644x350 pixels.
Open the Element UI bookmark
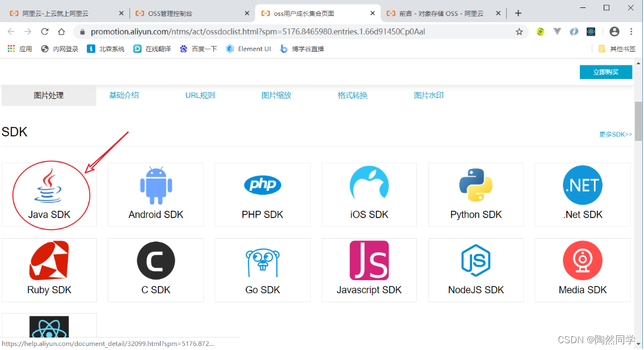(x=249, y=49)
